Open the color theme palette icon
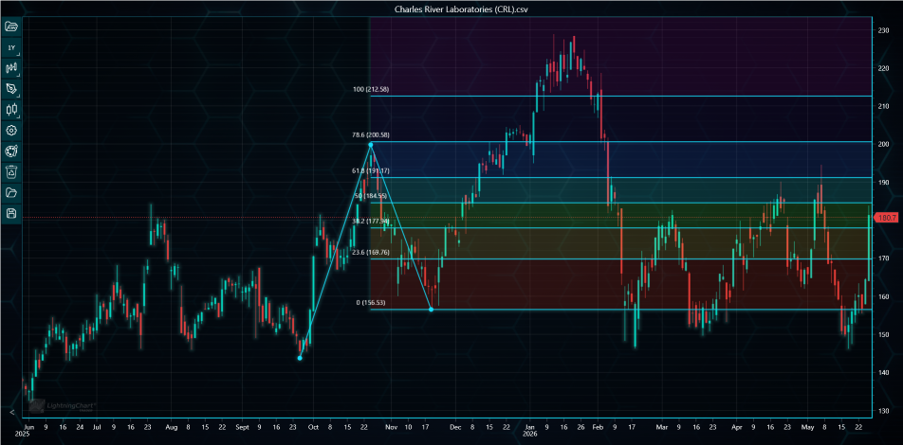The width and height of the screenshot is (903, 445). (x=12, y=151)
